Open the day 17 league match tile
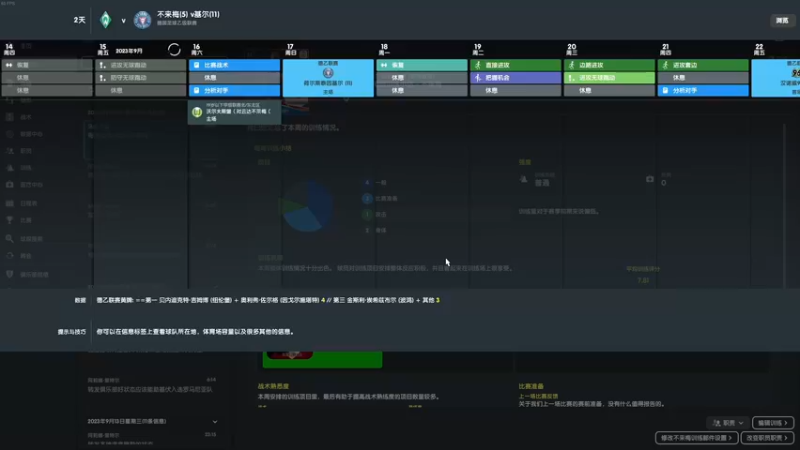800x450 pixels. [x=328, y=78]
